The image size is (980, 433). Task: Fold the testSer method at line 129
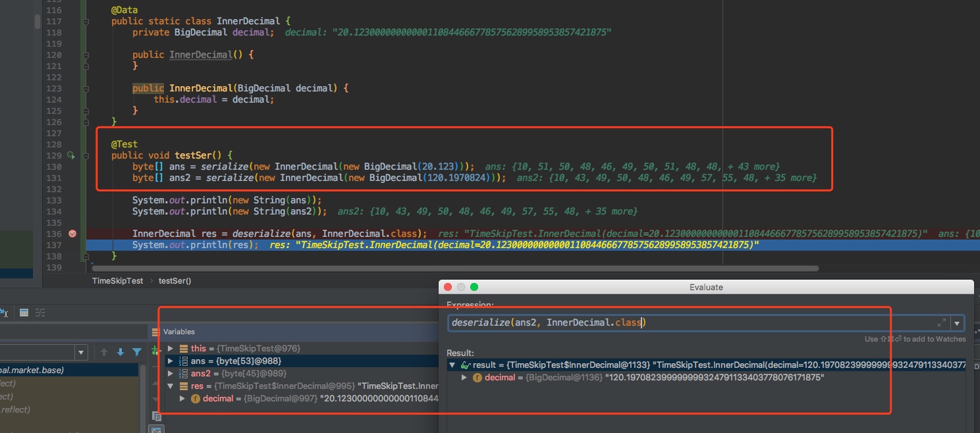[x=86, y=156]
